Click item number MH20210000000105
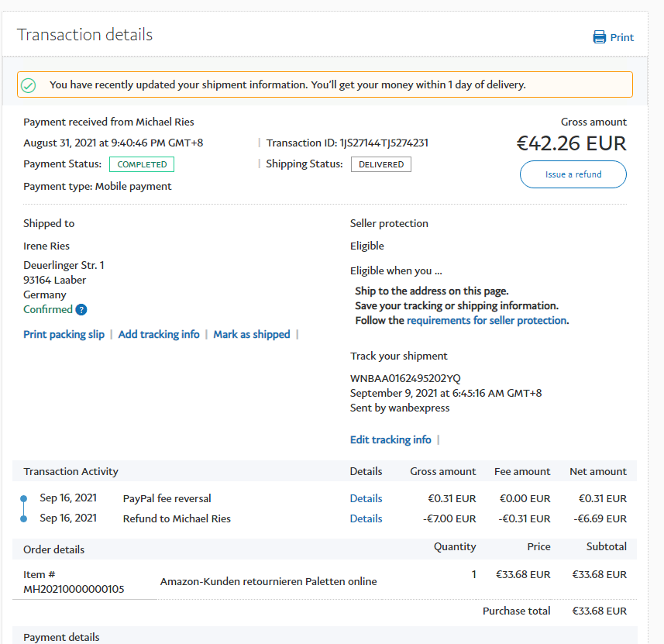Viewport: 664px width, 644px height. [74, 589]
